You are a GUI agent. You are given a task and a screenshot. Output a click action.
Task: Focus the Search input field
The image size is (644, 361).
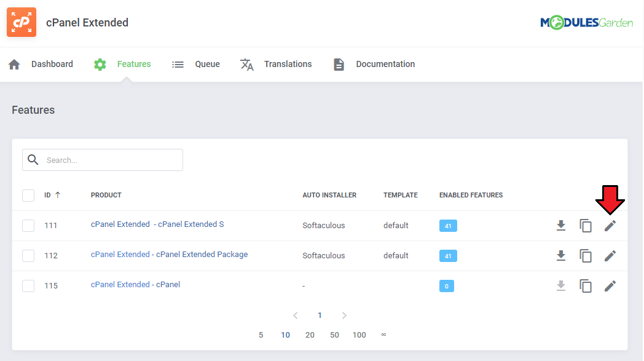[103, 160]
